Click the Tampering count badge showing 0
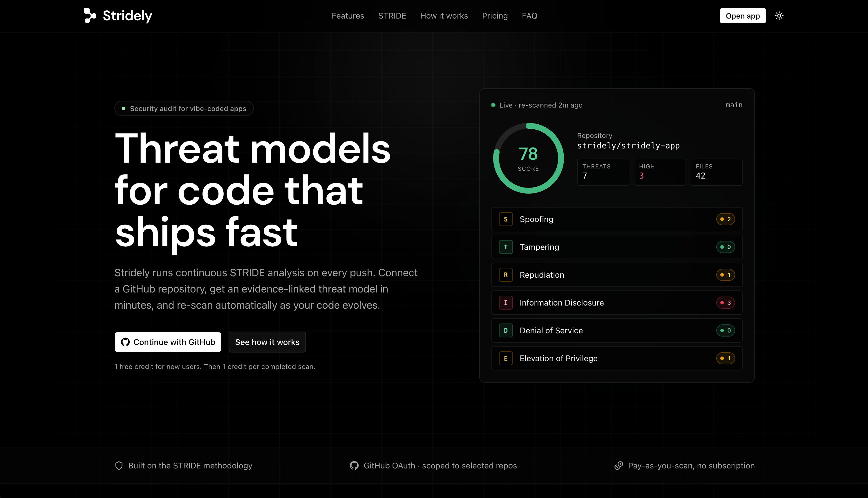This screenshot has width=868, height=498. coord(725,247)
